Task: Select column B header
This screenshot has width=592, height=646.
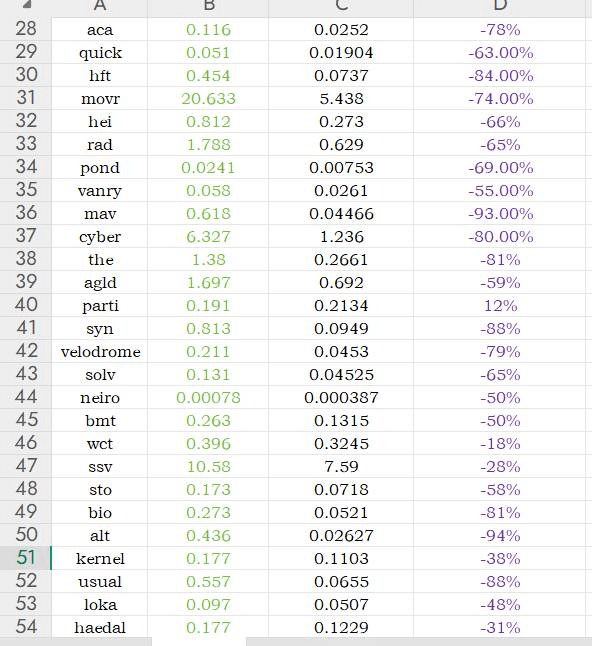Action: coord(208,6)
